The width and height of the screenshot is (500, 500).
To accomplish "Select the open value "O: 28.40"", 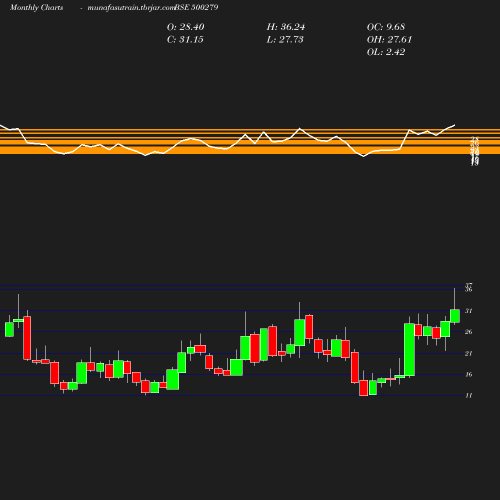I will pos(186,27).
